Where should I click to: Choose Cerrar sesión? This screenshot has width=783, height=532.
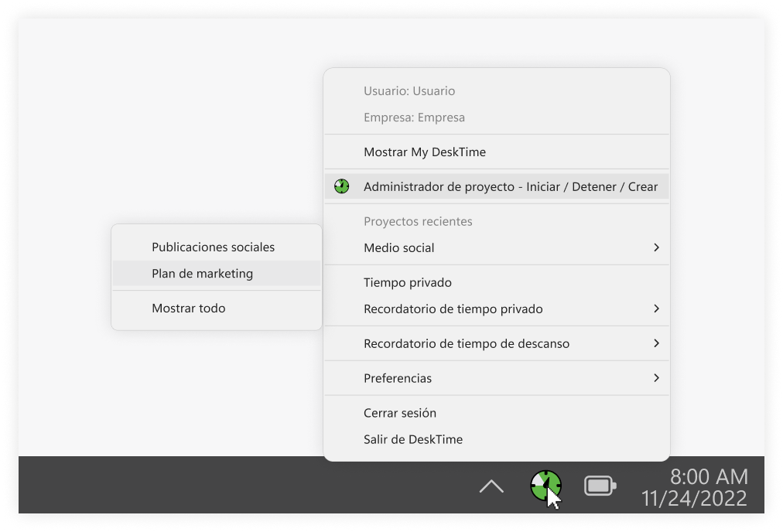pos(497,413)
